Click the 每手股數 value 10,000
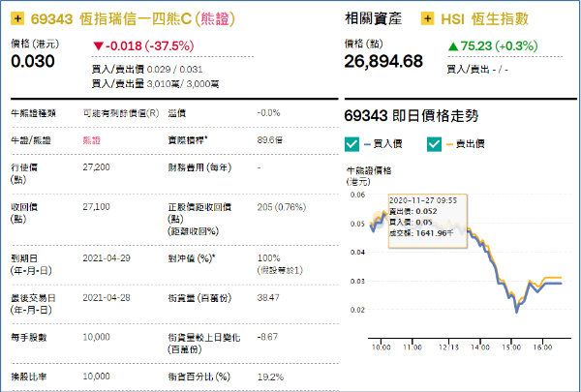The height and width of the screenshot is (392, 581). (x=96, y=337)
